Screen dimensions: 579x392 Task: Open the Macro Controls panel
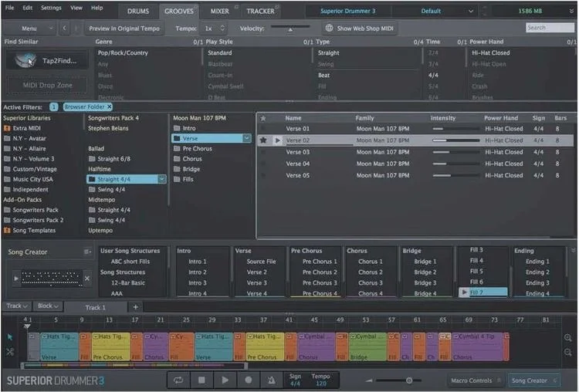click(476, 380)
